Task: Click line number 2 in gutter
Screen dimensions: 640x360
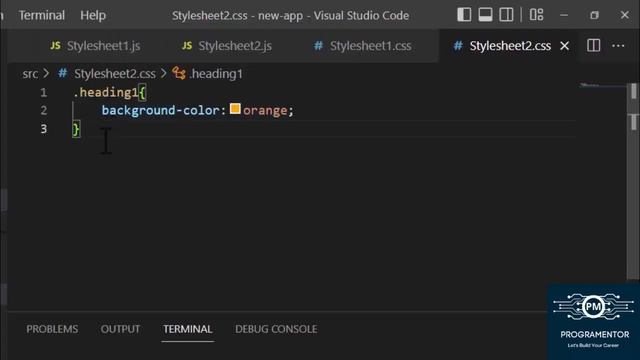Action: point(43,110)
